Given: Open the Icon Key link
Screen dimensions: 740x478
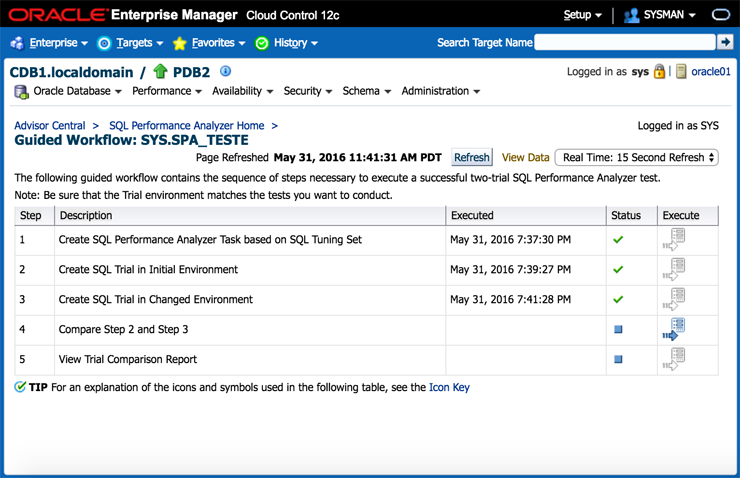Looking at the screenshot, I should (449, 387).
